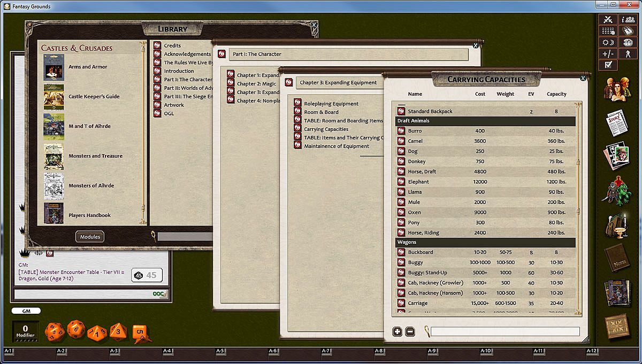This screenshot has width=642, height=364.
Task: Click the link icon beside Buckboard
Action: click(401, 252)
